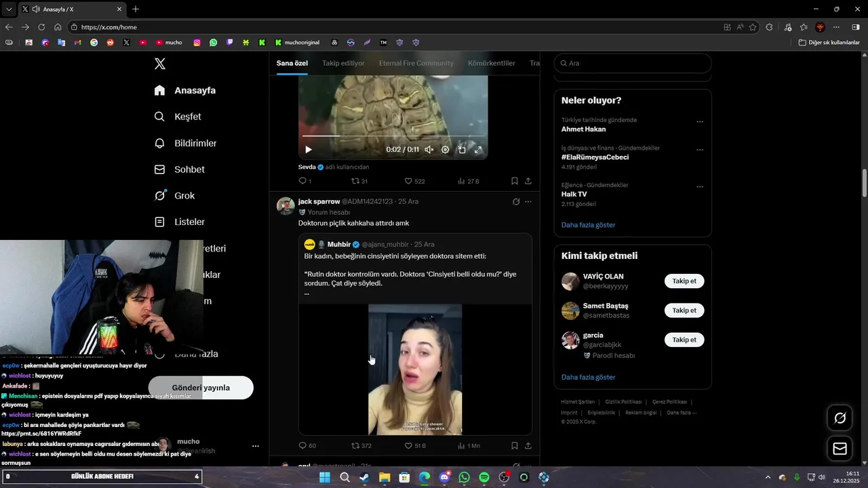Viewport: 868px width, 488px height.
Task: Follow VAYİÇ OLAN with Takip et
Action: pos(684,281)
